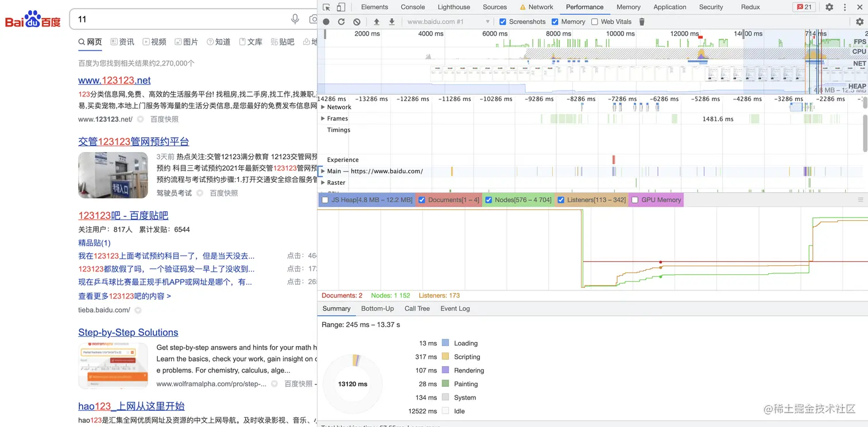This screenshot has width=868, height=427.
Task: Click the load profile upload arrow
Action: 377,22
